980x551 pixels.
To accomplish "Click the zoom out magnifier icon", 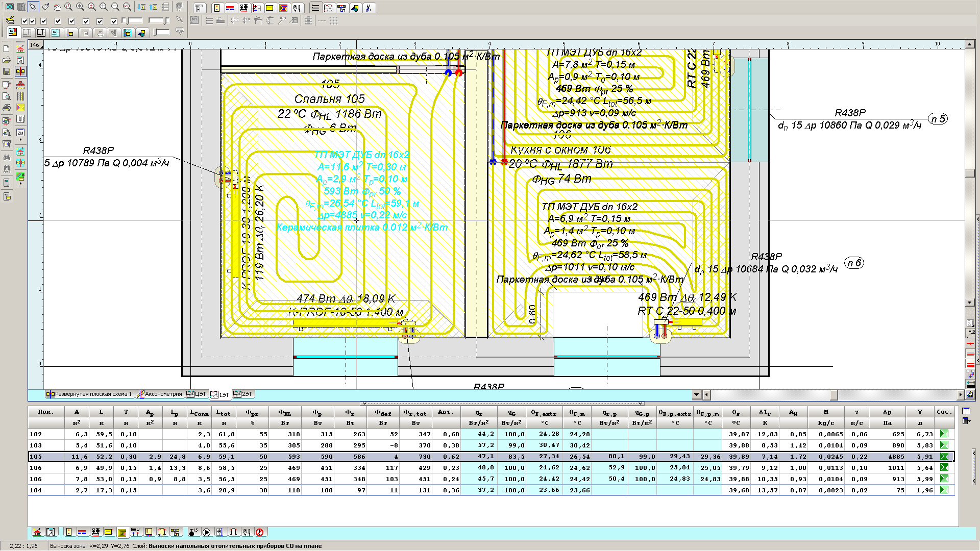I will coord(115,7).
